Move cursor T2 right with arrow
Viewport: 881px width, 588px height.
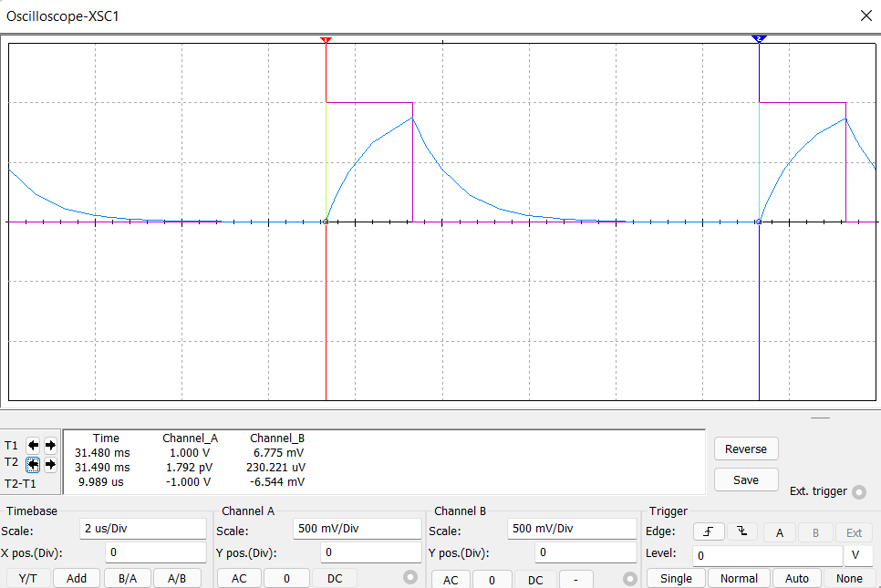click(50, 464)
